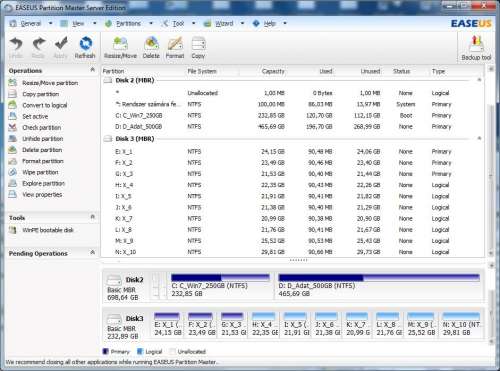
Task: Choose Copy partition operation
Action: (x=40, y=94)
